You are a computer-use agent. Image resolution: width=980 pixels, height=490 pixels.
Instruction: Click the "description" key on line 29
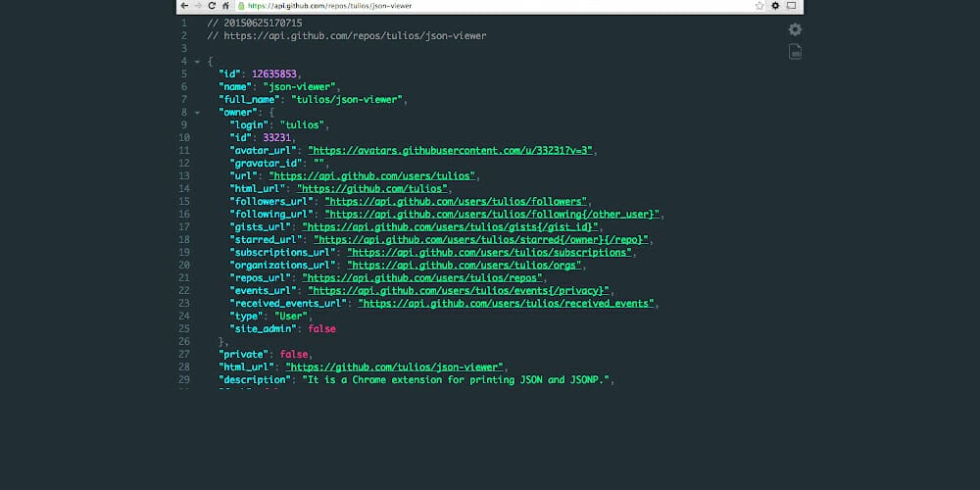pos(255,380)
